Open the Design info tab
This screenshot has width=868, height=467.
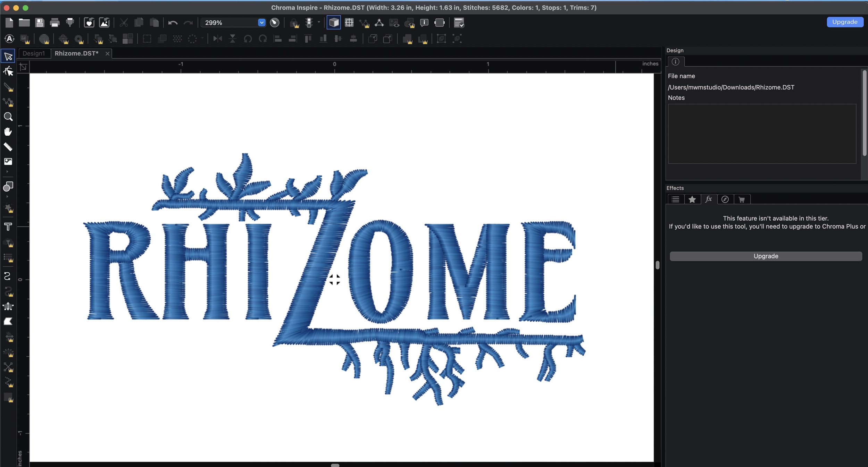pyautogui.click(x=675, y=62)
